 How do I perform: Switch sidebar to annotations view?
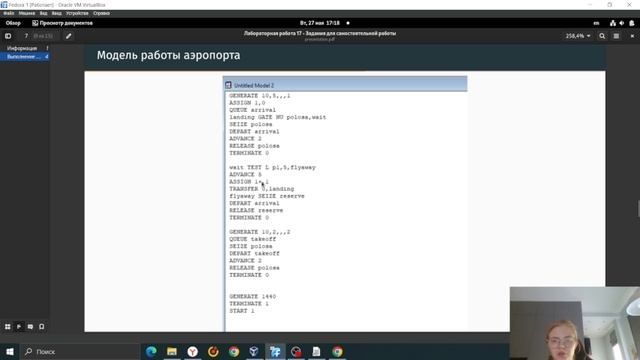click(x=30, y=327)
